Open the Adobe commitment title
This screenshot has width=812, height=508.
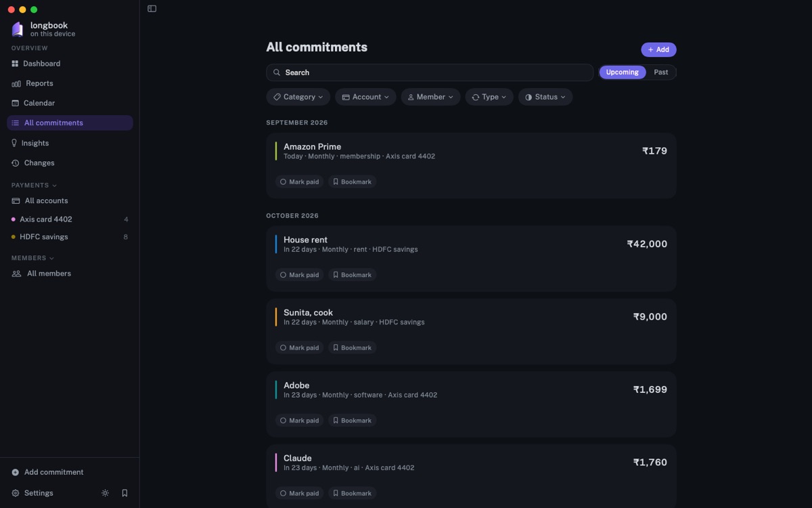tap(296, 385)
